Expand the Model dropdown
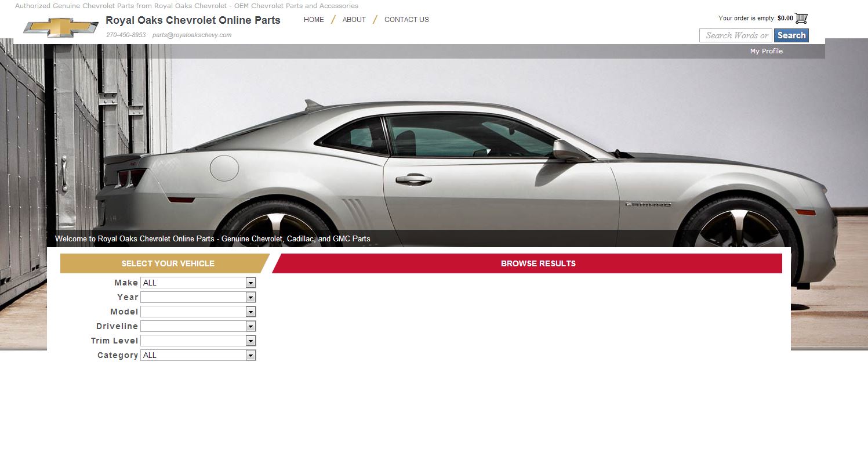Image resolution: width=868 pixels, height=452 pixels. [198, 312]
